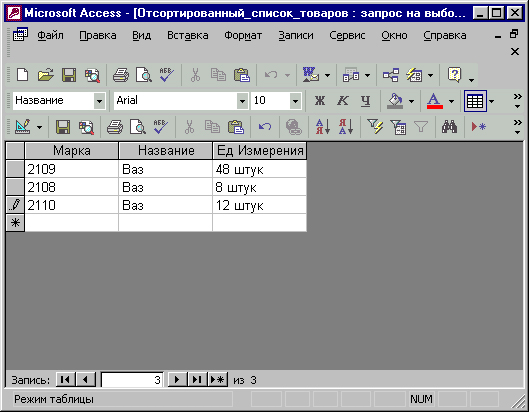Screen dimensions: 529x412
Task: Select the Ед Измерения column header
Action: tap(260, 150)
